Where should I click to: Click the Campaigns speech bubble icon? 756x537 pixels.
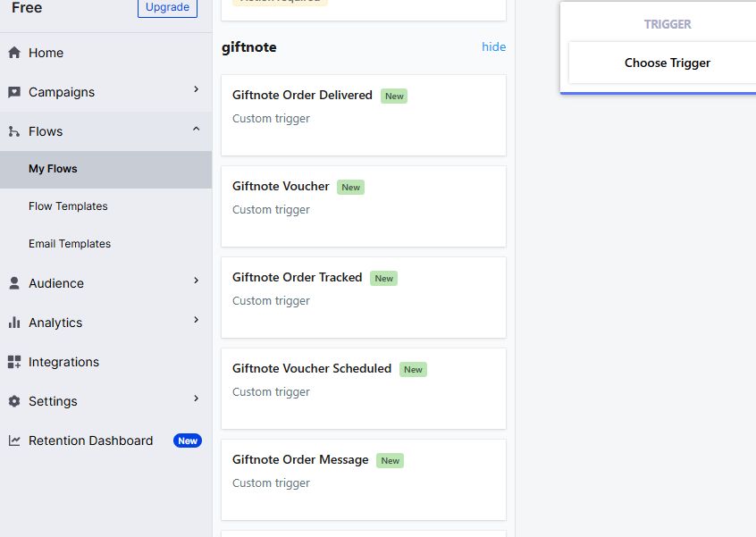[14, 92]
